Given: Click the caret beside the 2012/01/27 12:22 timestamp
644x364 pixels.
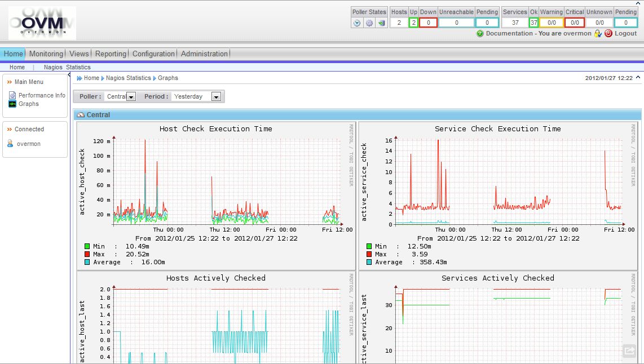Looking at the screenshot, I should (x=638, y=77).
